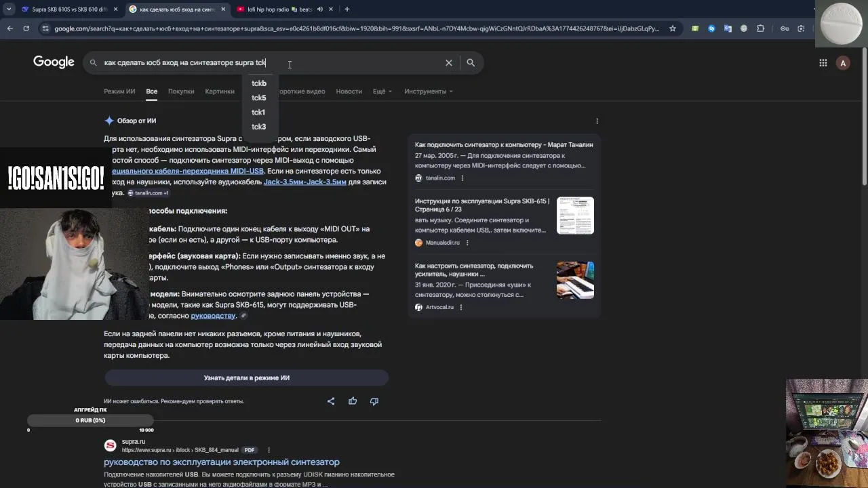The width and height of the screenshot is (868, 488).
Task: Open the tab search dropdown arrow
Action: [9, 9]
